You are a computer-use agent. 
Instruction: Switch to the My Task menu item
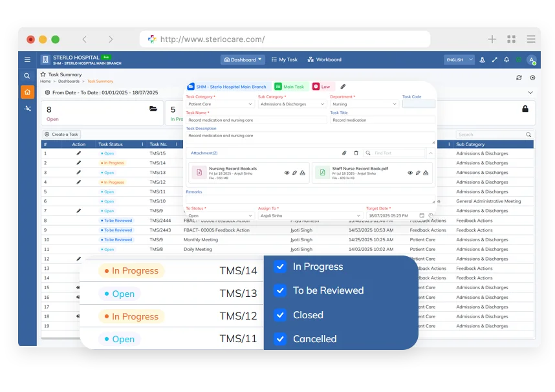(288, 60)
